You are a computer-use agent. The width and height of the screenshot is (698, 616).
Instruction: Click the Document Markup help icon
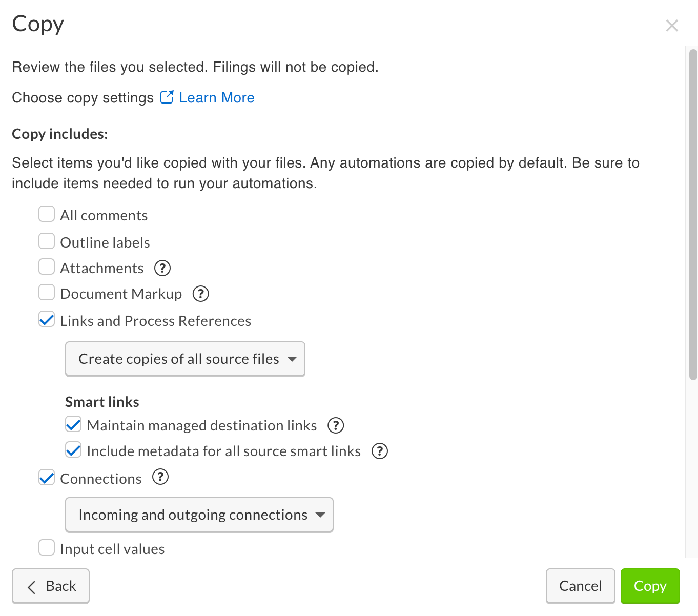click(x=200, y=294)
